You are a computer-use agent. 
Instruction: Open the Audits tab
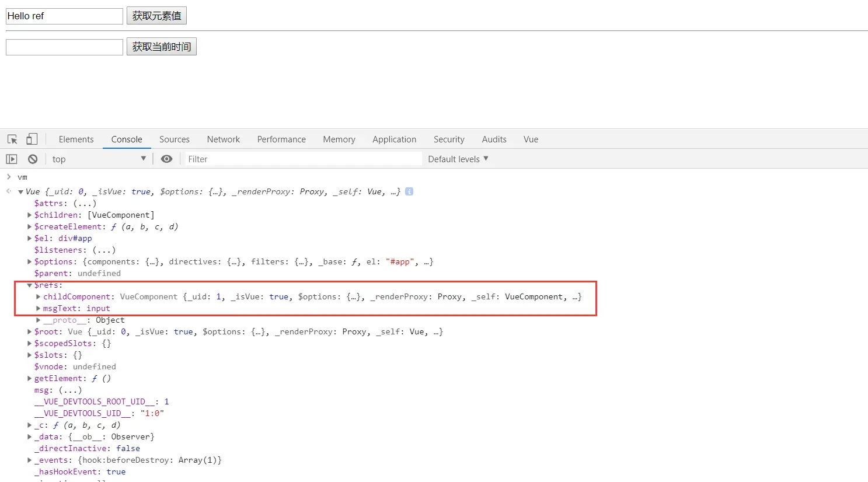pos(494,139)
